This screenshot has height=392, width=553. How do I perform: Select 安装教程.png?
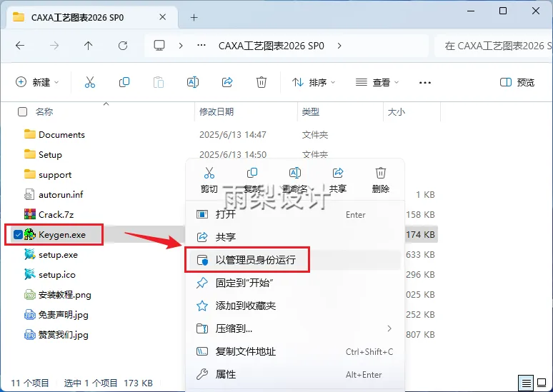point(65,295)
